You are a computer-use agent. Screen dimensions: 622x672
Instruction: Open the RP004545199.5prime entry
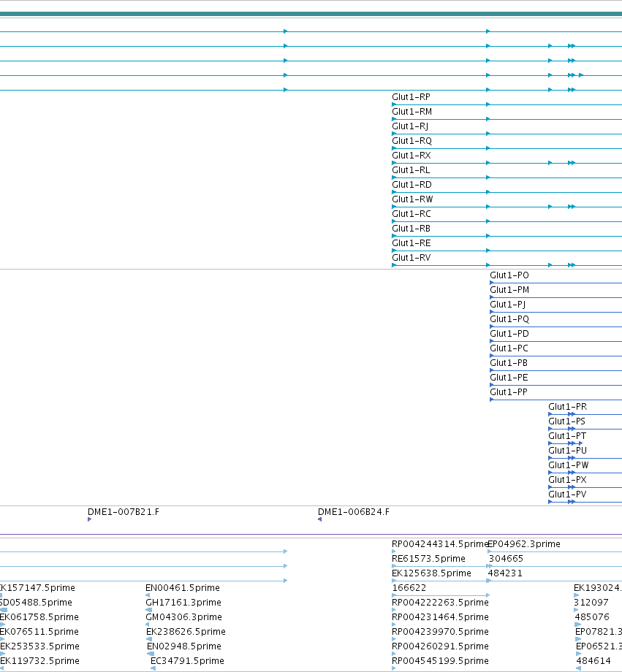440,660
